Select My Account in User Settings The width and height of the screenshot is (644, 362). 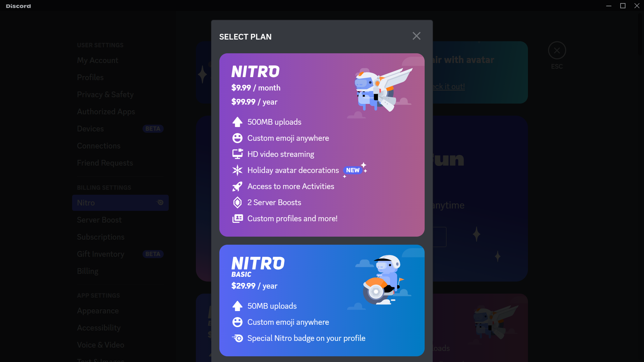click(98, 60)
